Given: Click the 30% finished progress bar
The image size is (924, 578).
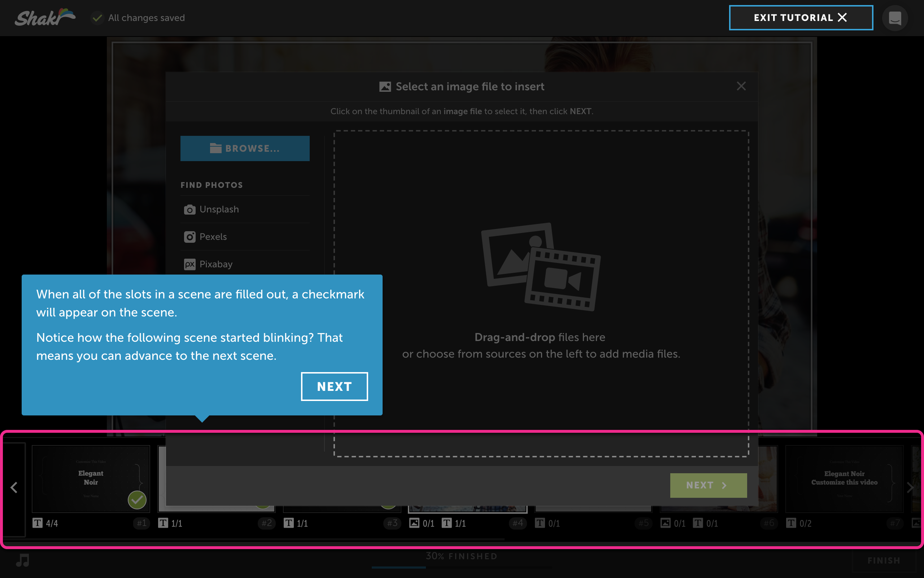Looking at the screenshot, I should 462,567.
